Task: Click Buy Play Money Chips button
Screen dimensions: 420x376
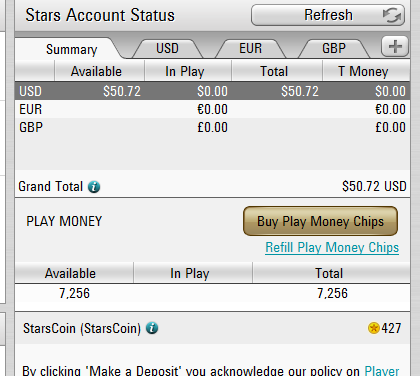Action: coord(320,221)
